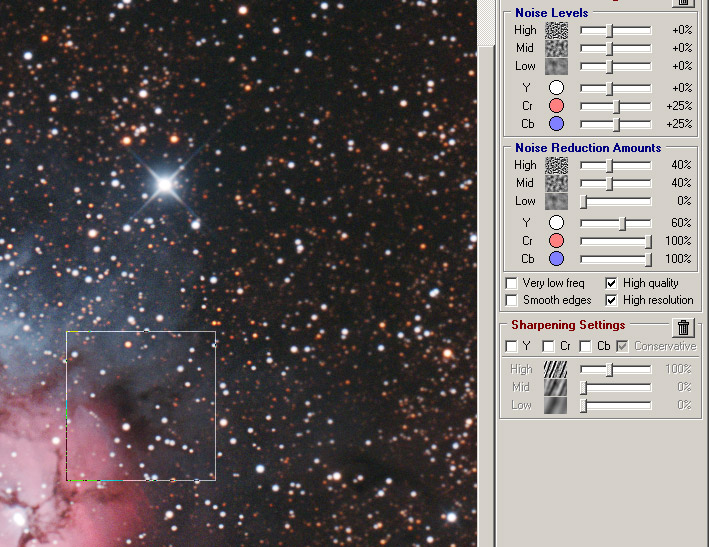
Task: Click the High noise level texture icon
Action: [556, 30]
